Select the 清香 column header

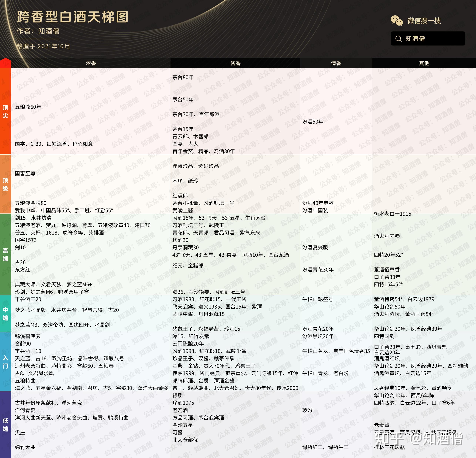pyautogui.click(x=336, y=63)
